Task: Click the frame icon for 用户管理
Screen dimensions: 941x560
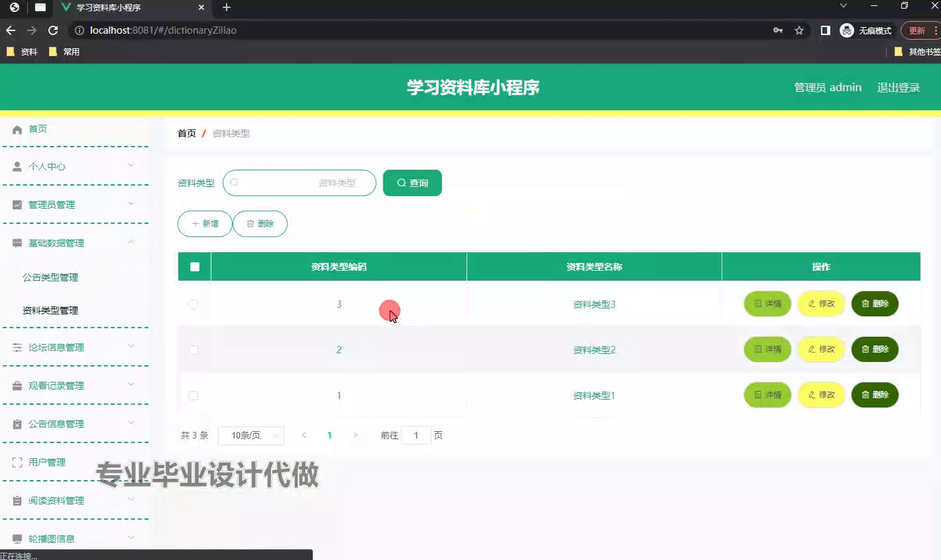Action: coord(17,462)
